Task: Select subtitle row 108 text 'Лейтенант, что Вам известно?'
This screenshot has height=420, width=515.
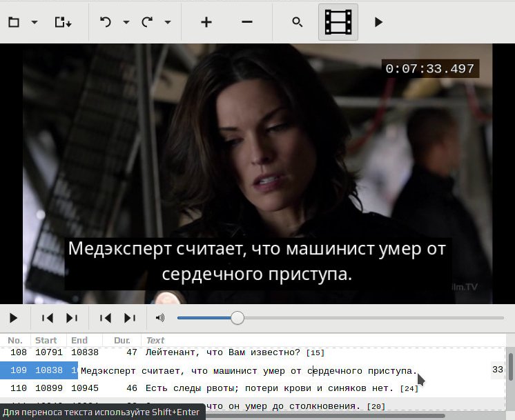Action: click(x=223, y=352)
